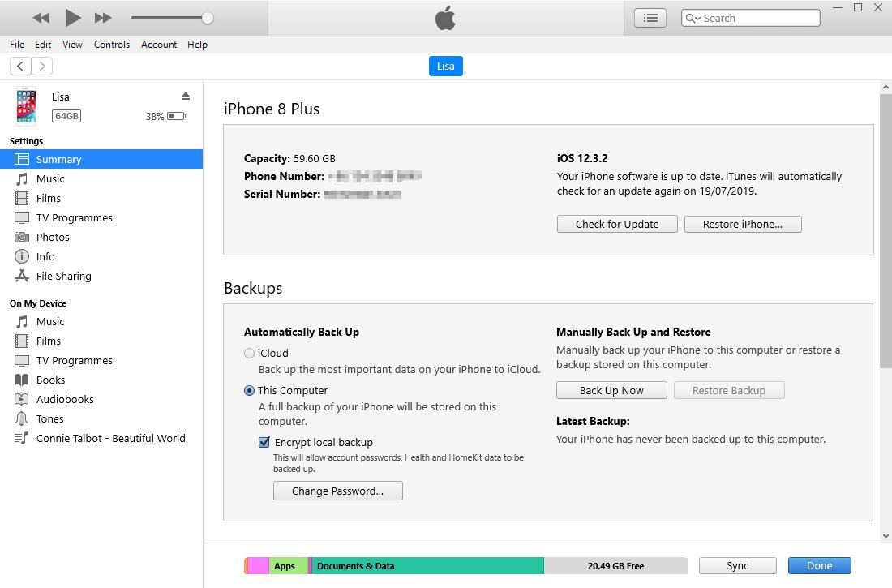Select This Computer backup radio button
This screenshot has width=892, height=588.
[x=249, y=391]
